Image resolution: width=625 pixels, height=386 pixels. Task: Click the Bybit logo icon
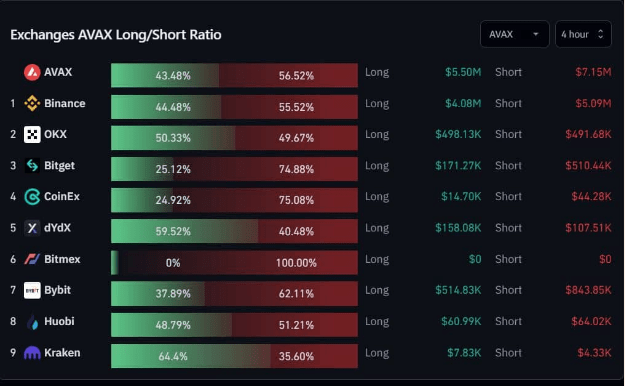point(32,290)
